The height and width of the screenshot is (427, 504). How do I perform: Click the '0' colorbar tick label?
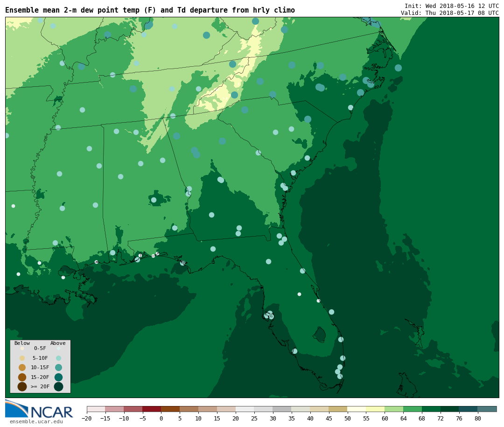pyautogui.click(x=161, y=419)
